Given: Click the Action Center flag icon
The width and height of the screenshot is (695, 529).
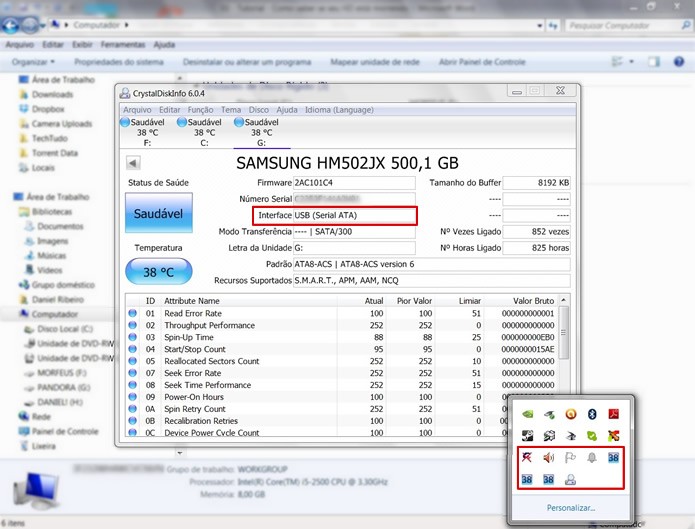Looking at the screenshot, I should pos(570,459).
